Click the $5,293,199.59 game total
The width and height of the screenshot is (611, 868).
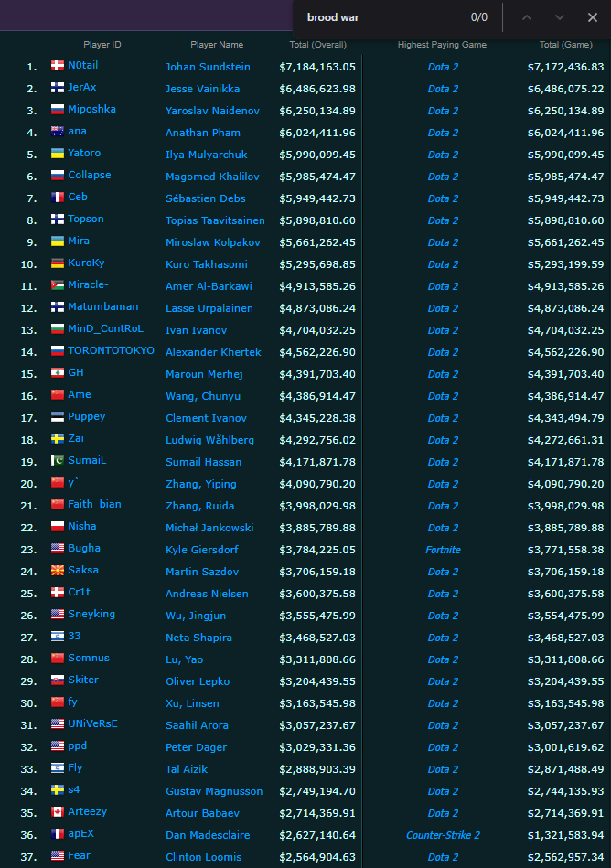tap(565, 264)
